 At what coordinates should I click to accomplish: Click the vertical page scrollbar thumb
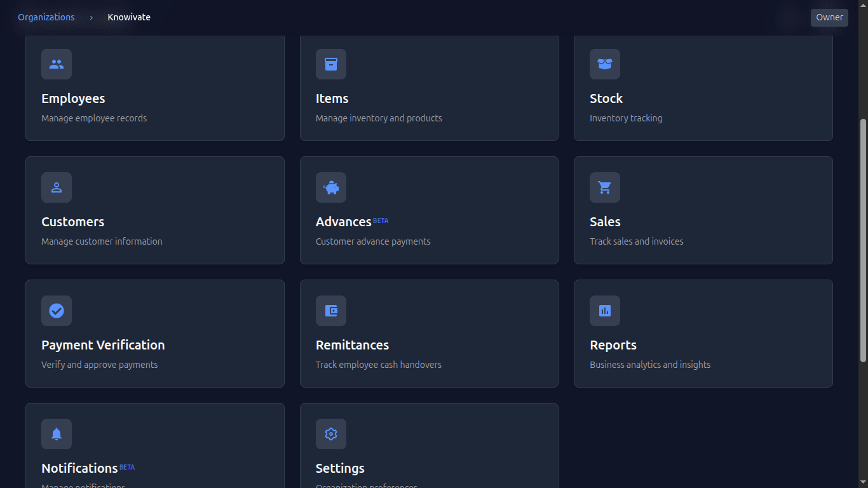(x=863, y=240)
